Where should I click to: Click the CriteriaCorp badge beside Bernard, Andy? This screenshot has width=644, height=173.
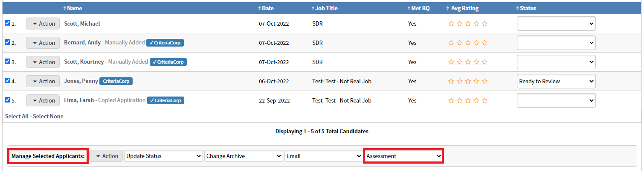coord(165,43)
